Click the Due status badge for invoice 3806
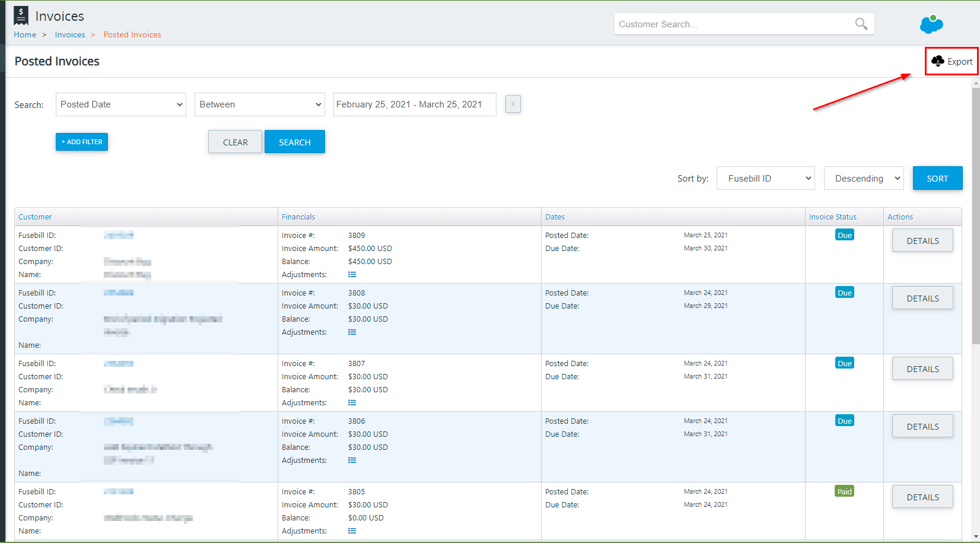 coord(845,421)
